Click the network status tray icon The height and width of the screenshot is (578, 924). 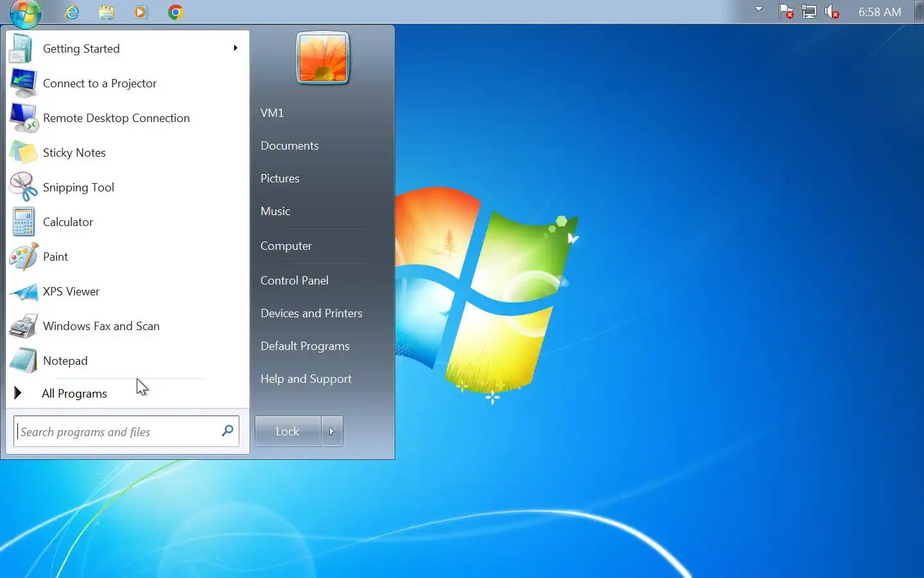coord(809,12)
